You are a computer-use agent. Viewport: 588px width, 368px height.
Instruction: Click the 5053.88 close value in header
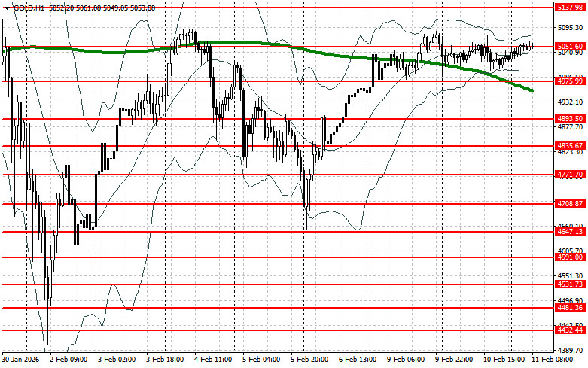[142, 8]
